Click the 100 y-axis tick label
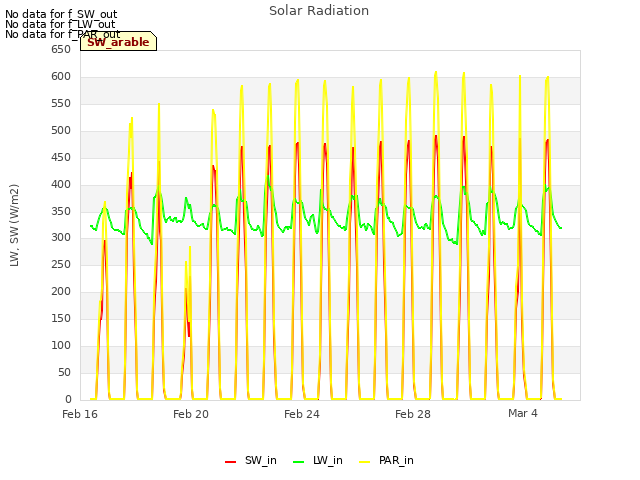Screen dimensions: 640x480 (61, 345)
